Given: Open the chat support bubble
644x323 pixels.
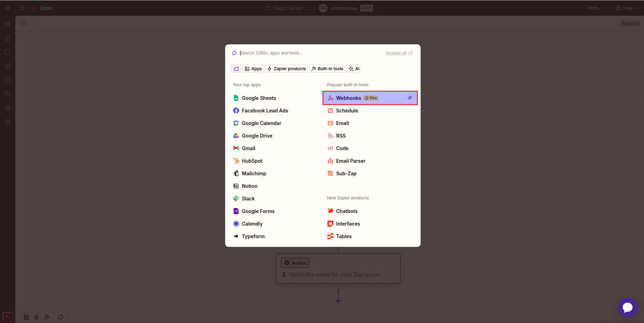Looking at the screenshot, I should pyautogui.click(x=627, y=308).
